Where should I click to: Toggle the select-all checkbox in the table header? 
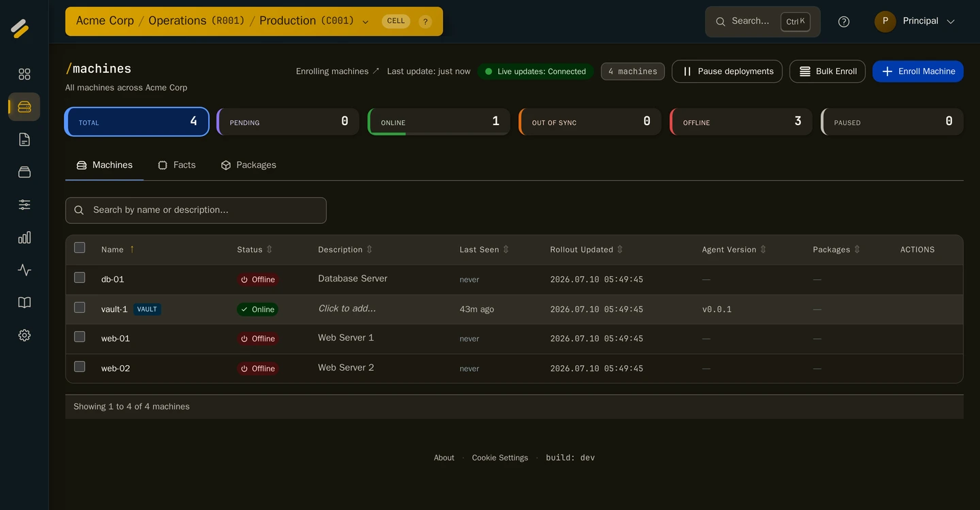coord(80,248)
